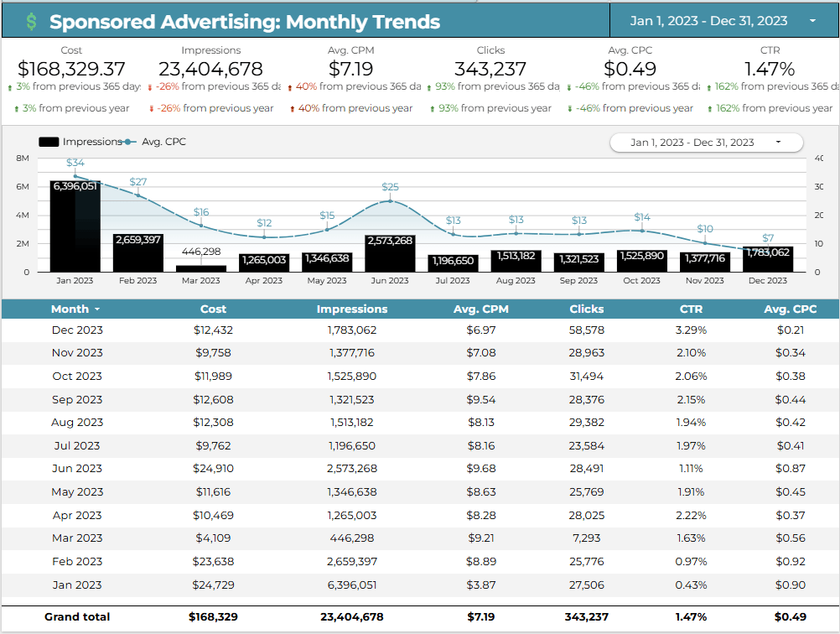Sort table by Impressions column header
Image resolution: width=840 pixels, height=634 pixels.
352,309
